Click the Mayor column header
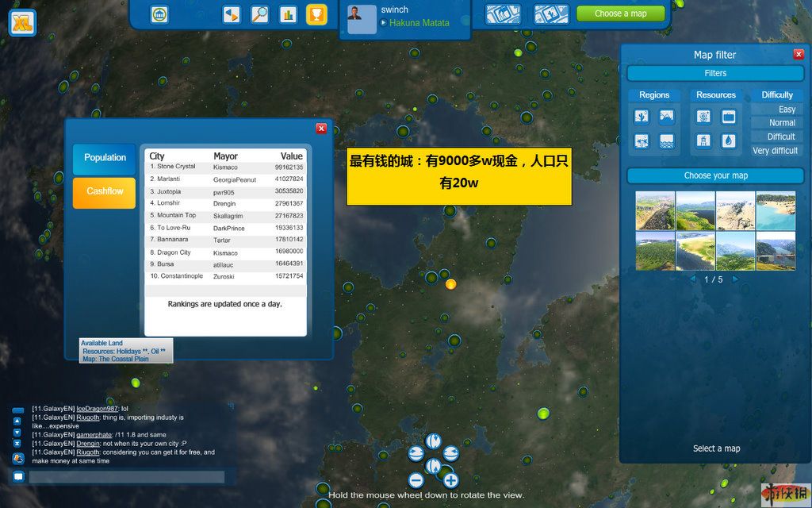Screen dimensions: 812x508 [225, 156]
